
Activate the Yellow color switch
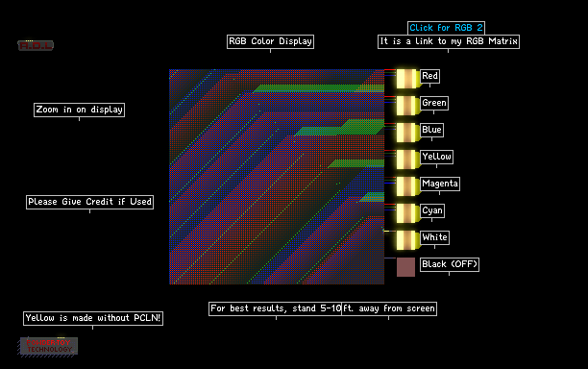(406, 160)
